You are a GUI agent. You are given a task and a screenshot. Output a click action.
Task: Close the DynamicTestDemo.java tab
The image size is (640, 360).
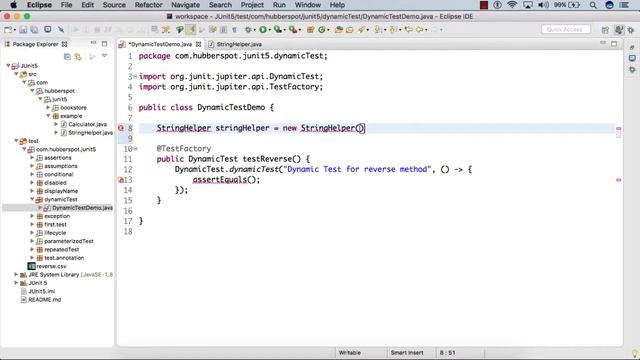click(x=199, y=44)
